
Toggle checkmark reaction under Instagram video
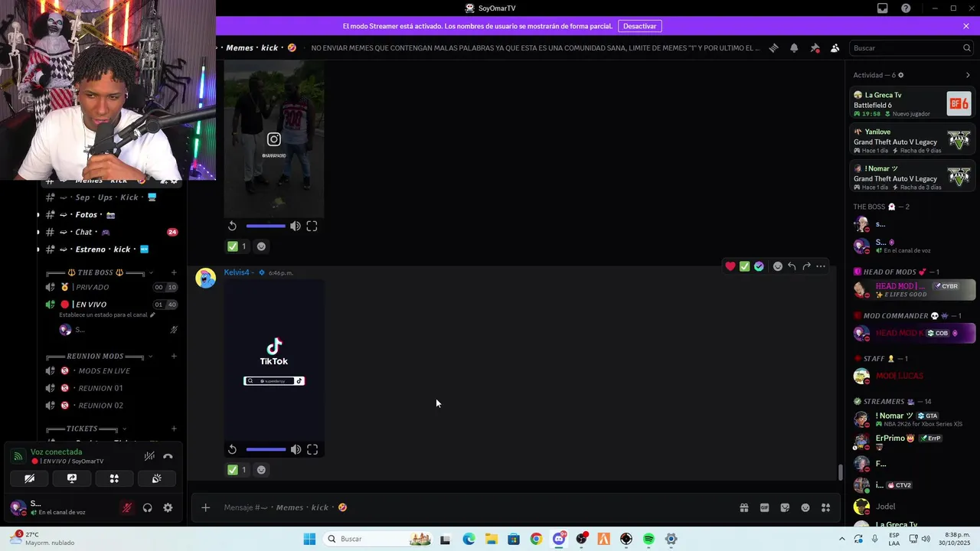pos(237,246)
